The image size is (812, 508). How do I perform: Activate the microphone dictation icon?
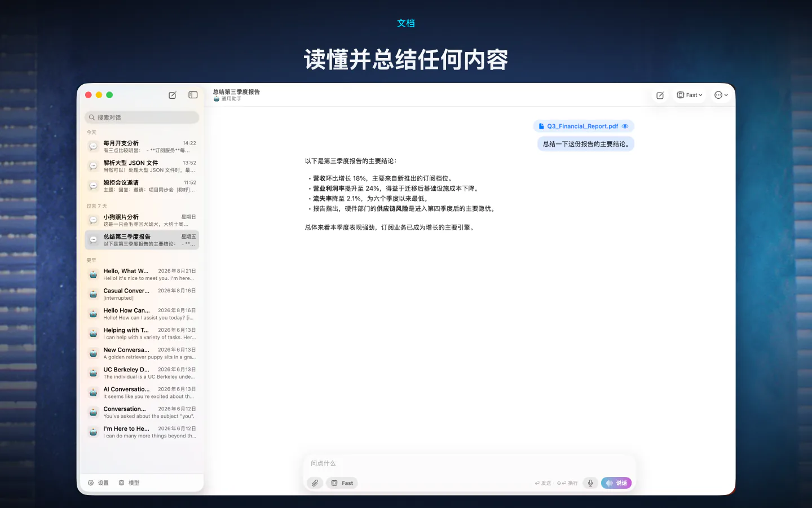pyautogui.click(x=590, y=483)
